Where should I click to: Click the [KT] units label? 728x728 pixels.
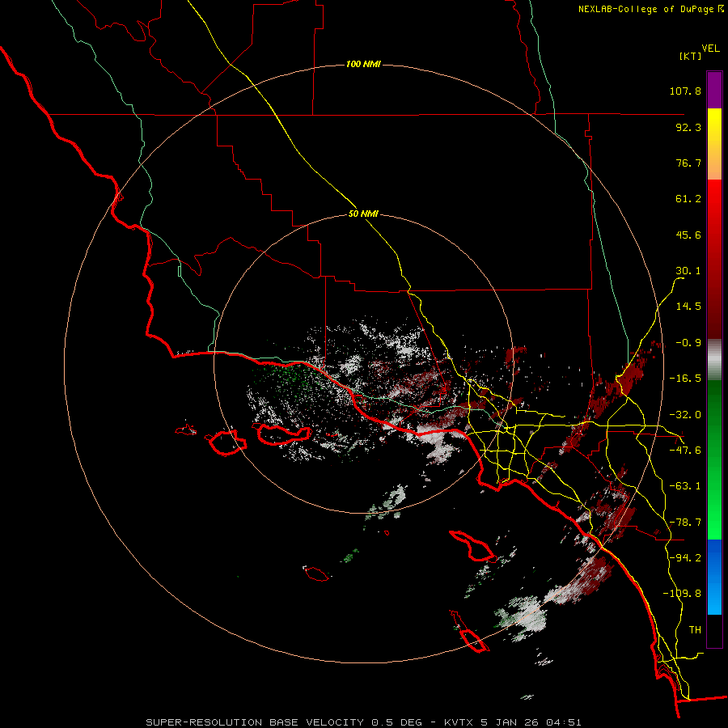(690, 56)
